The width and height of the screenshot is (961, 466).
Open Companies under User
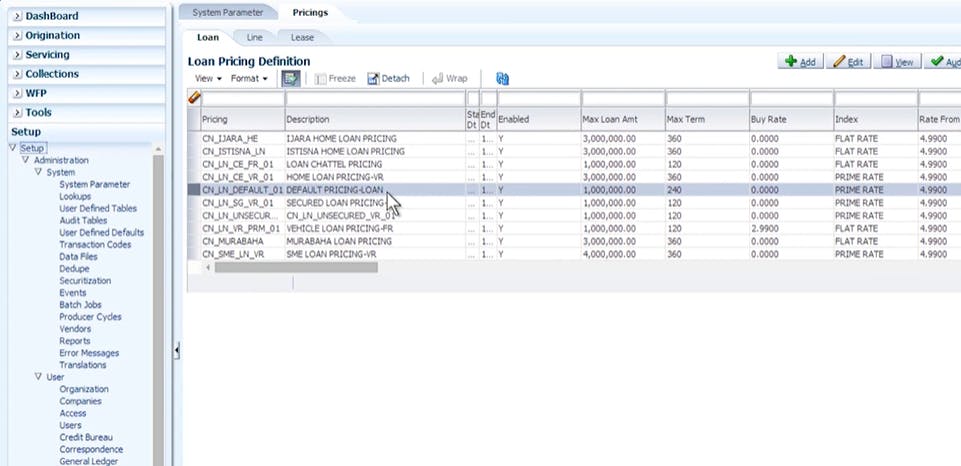click(80, 402)
